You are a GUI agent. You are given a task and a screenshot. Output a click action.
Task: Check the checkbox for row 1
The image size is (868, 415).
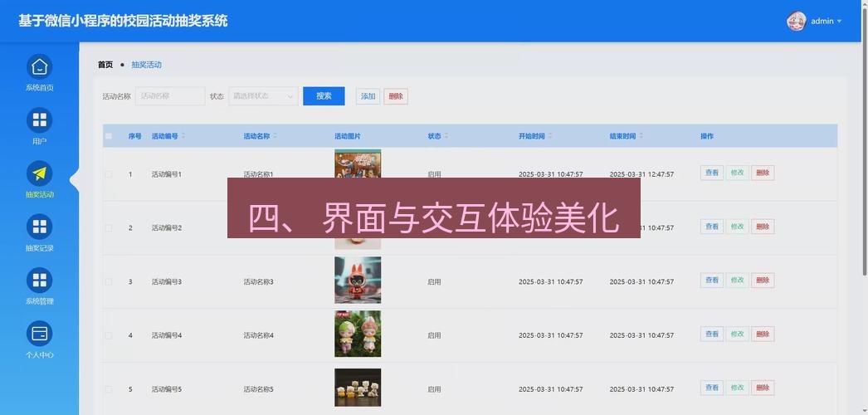[109, 174]
